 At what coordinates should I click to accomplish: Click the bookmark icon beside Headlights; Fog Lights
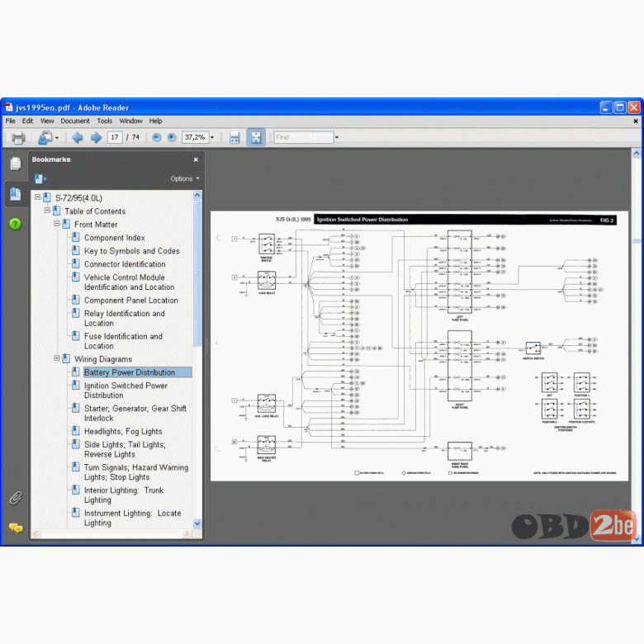[76, 430]
